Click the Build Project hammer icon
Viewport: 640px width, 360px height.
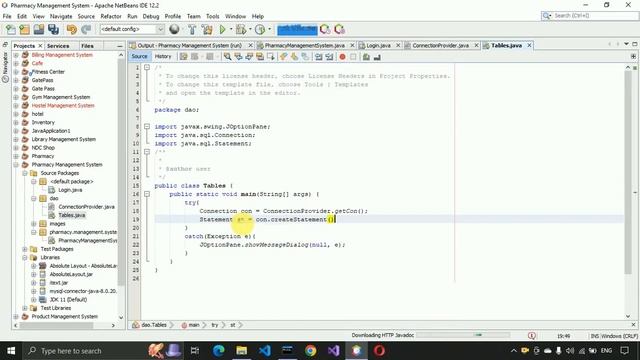click(x=192, y=29)
